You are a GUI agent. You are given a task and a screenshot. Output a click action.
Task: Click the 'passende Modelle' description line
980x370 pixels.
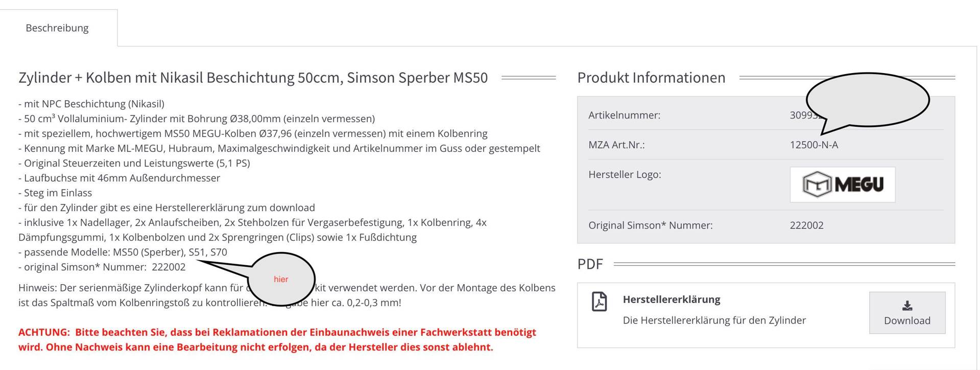[x=123, y=252]
